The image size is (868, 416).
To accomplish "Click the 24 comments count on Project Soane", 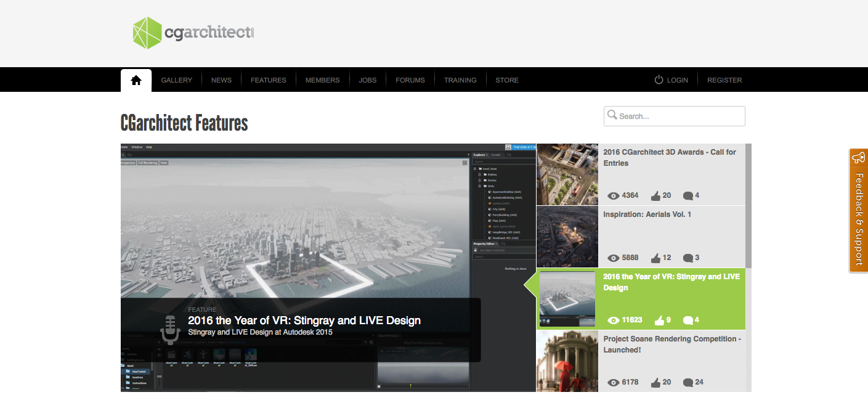I will pyautogui.click(x=699, y=383).
